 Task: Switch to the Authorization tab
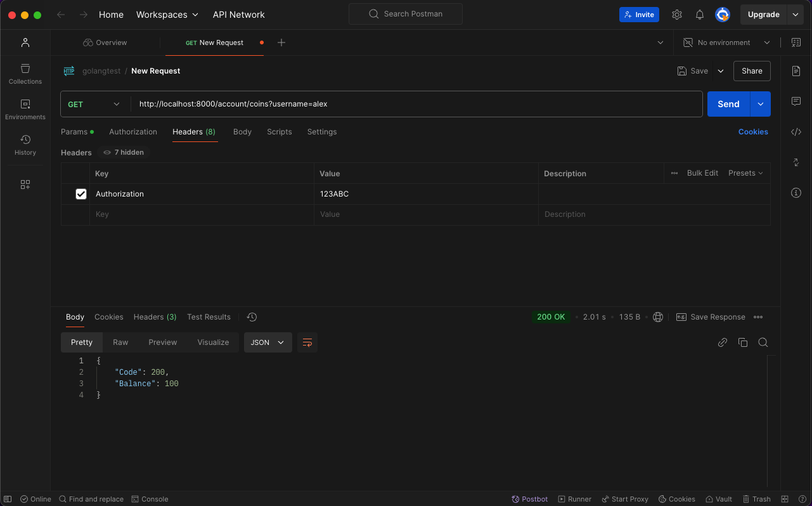(133, 132)
